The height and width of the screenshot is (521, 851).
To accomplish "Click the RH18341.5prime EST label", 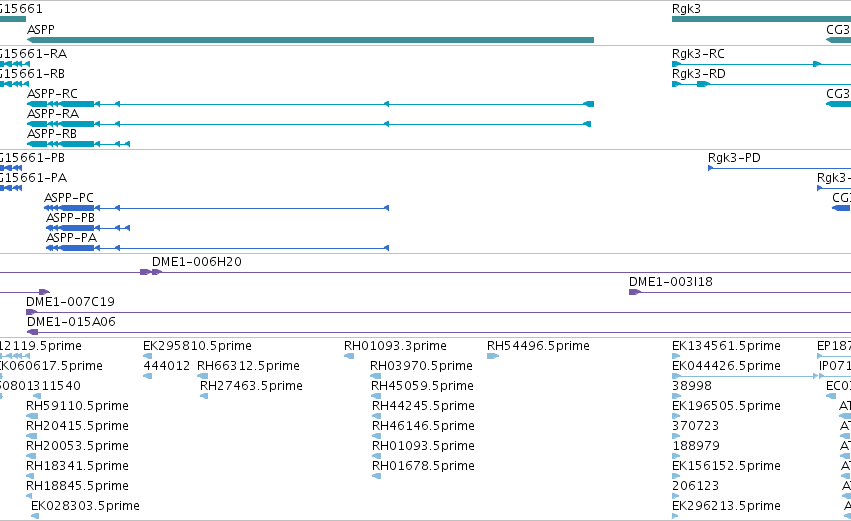I will point(77,467).
